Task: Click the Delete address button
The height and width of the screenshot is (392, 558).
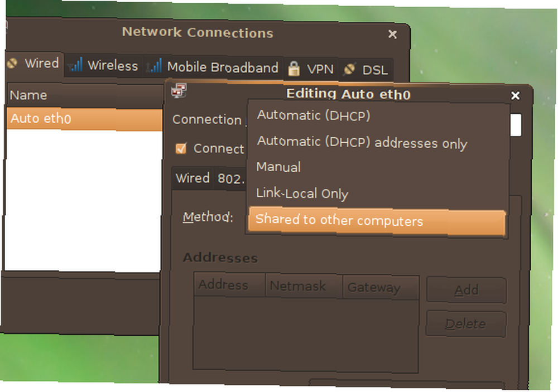Action: [x=466, y=324]
